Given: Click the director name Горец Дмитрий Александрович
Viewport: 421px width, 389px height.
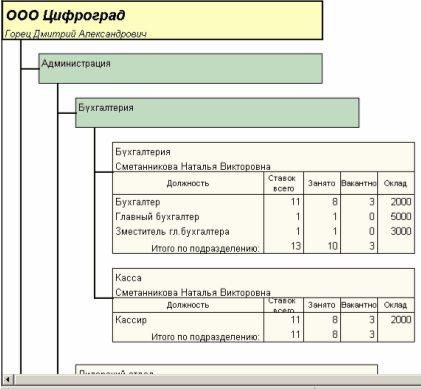Looking at the screenshot, I should [x=76, y=34].
